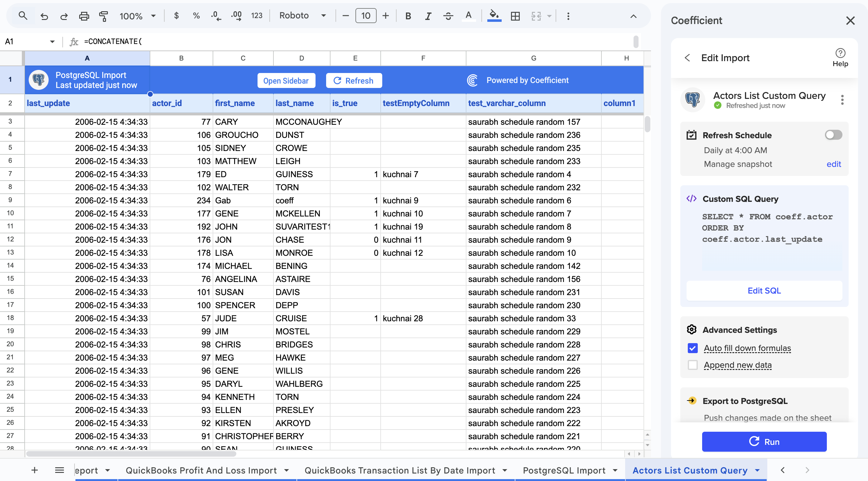The image size is (868, 481).
Task: Toggle bold formatting
Action: (408, 16)
